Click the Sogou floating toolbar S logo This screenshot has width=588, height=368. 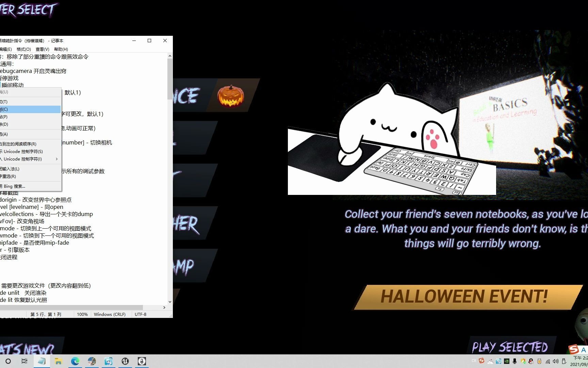pos(574,349)
